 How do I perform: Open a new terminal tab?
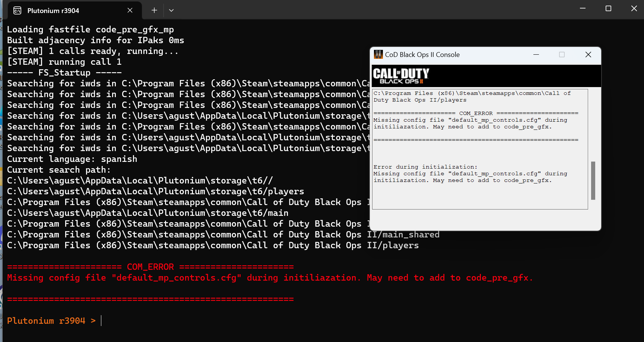tap(154, 10)
